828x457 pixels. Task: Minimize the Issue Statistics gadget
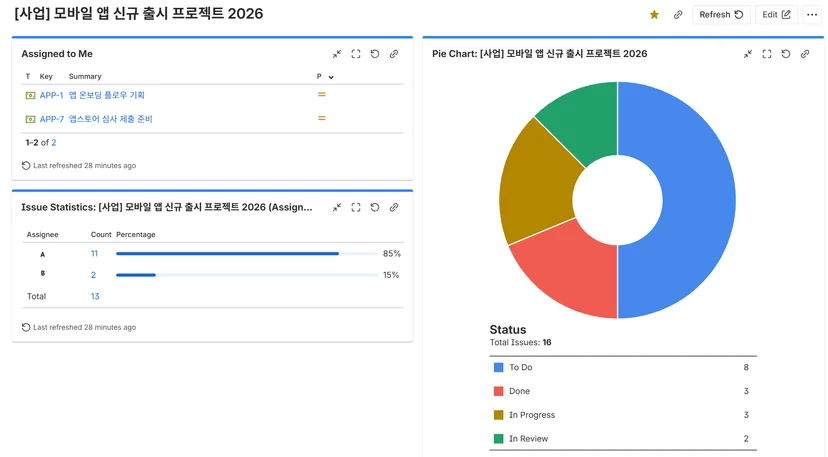(337, 207)
